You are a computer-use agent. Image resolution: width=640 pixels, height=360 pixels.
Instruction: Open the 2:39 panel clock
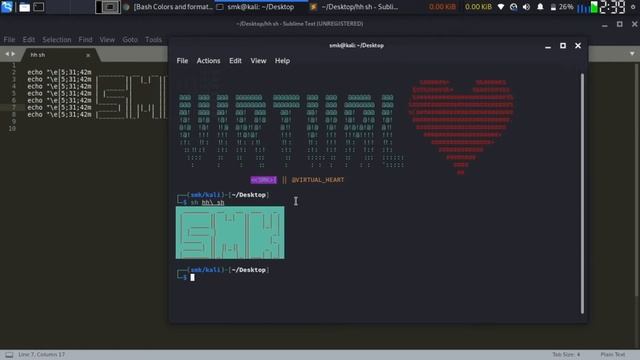613,7
